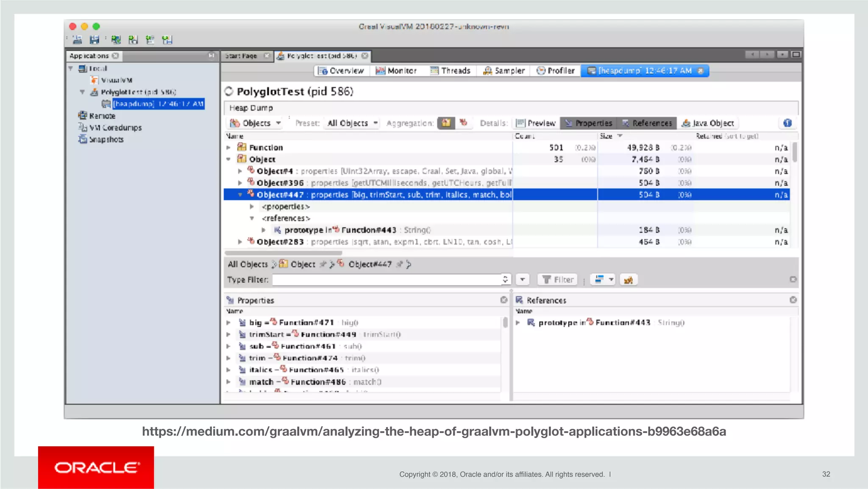Image resolution: width=868 pixels, height=489 pixels.
Task: Open the Overview tab
Action: (341, 71)
